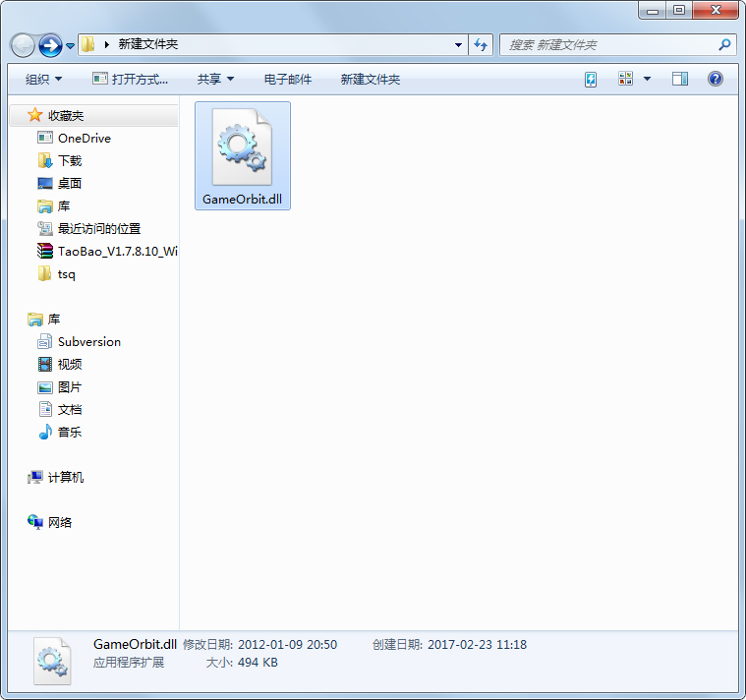Open the 组织 menu
The height and width of the screenshot is (700, 746).
43,79
